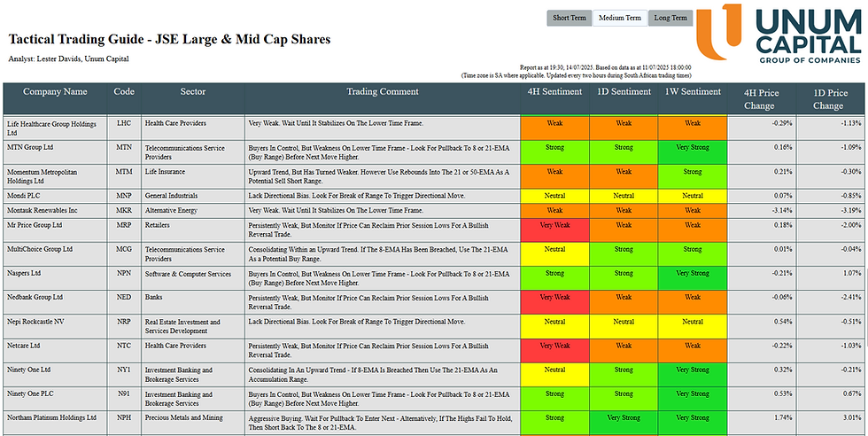Click the N91 share code

point(124,393)
